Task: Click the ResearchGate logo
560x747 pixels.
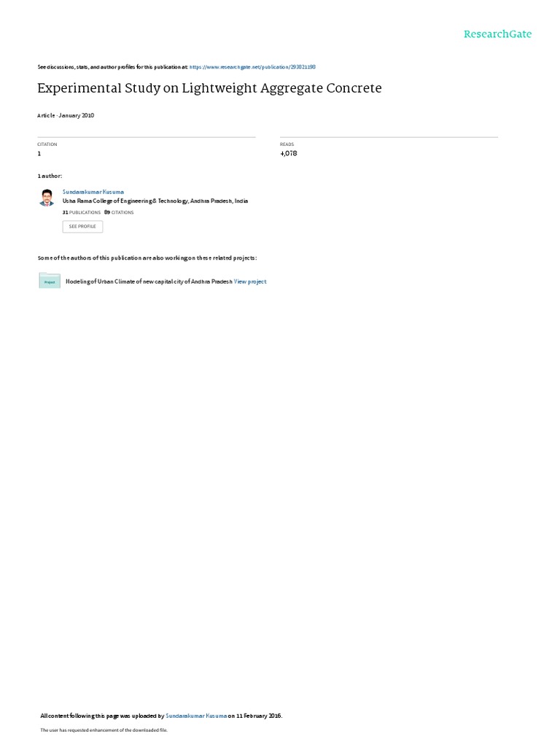Action: pyautogui.click(x=497, y=34)
